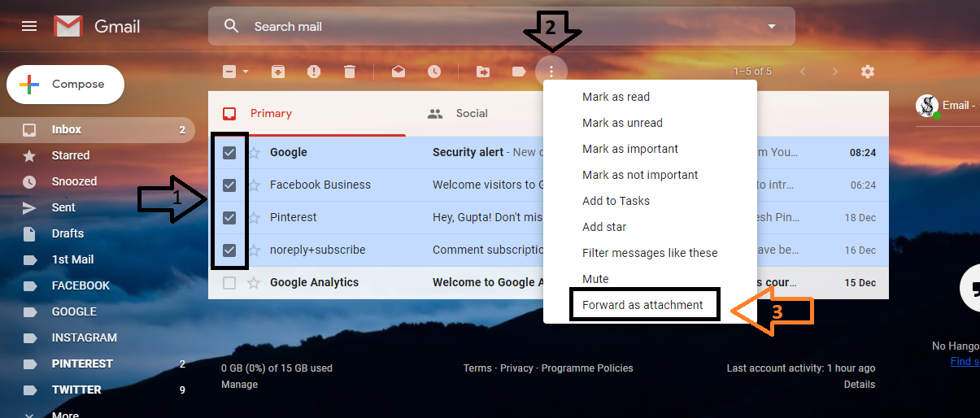Open the settings gear icon
The width and height of the screenshot is (980, 418).
[868, 72]
